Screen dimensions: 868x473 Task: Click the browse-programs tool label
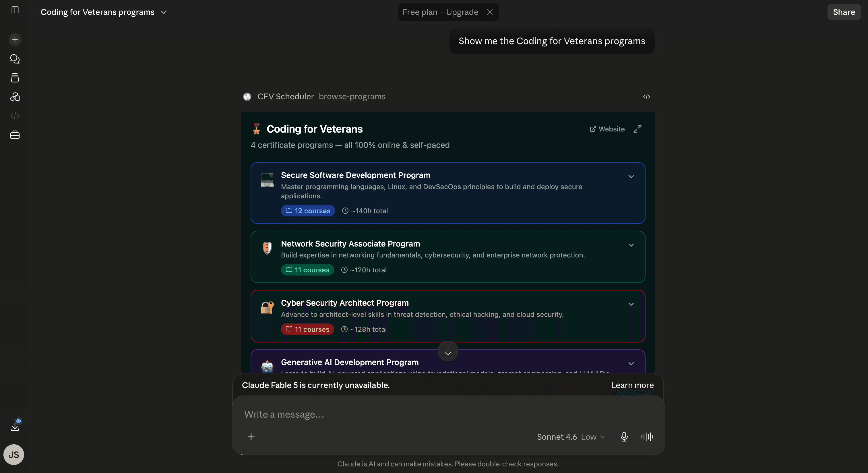(352, 97)
